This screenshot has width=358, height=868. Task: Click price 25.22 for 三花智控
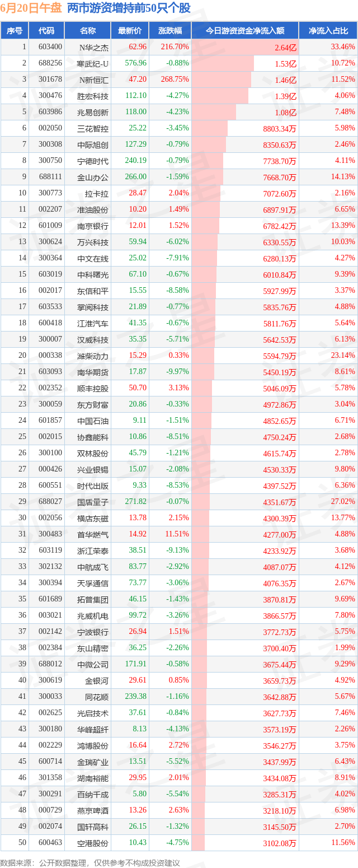pyautogui.click(x=138, y=128)
